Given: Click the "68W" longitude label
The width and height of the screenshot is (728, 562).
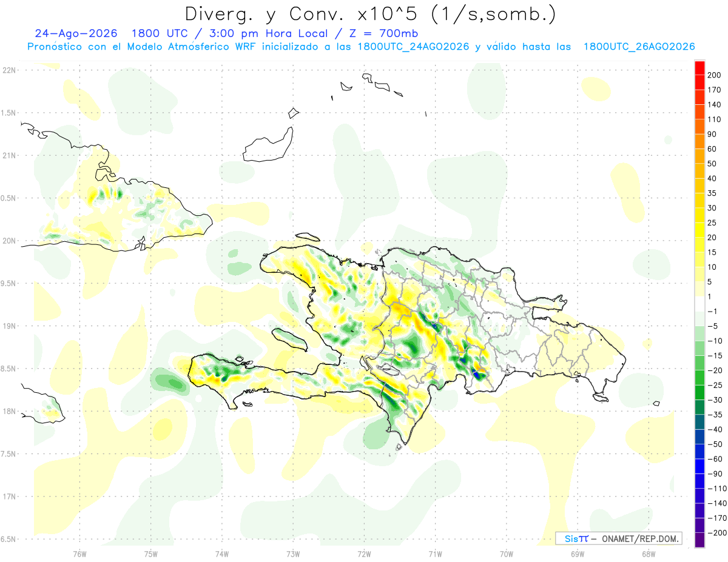Looking at the screenshot, I should tap(649, 553).
